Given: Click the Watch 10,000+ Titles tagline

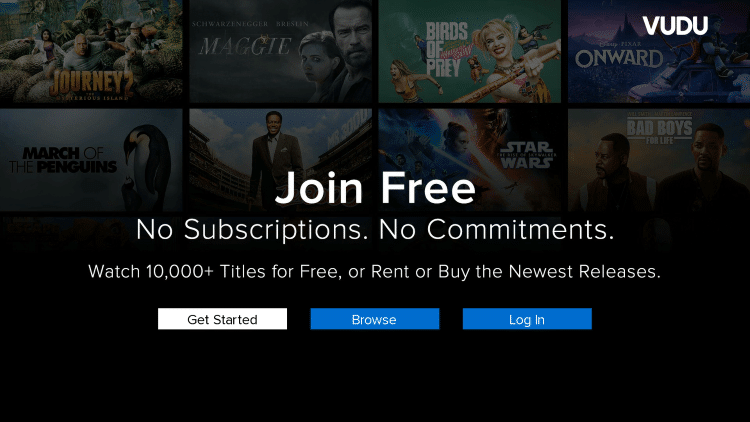Looking at the screenshot, I should (375, 272).
